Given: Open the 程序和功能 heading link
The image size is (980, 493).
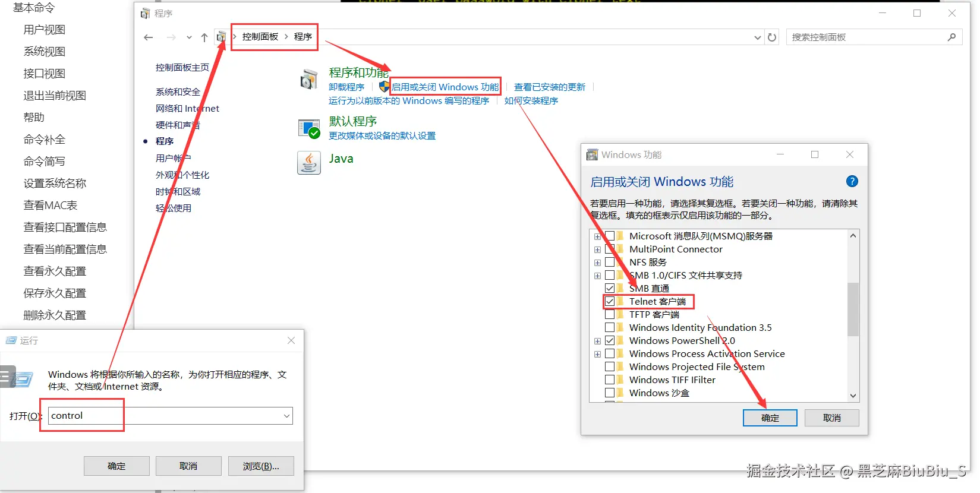Looking at the screenshot, I should click(359, 72).
